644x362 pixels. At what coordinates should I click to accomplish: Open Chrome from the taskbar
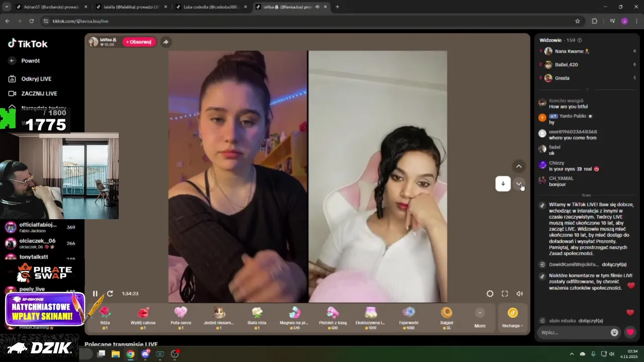(130, 354)
